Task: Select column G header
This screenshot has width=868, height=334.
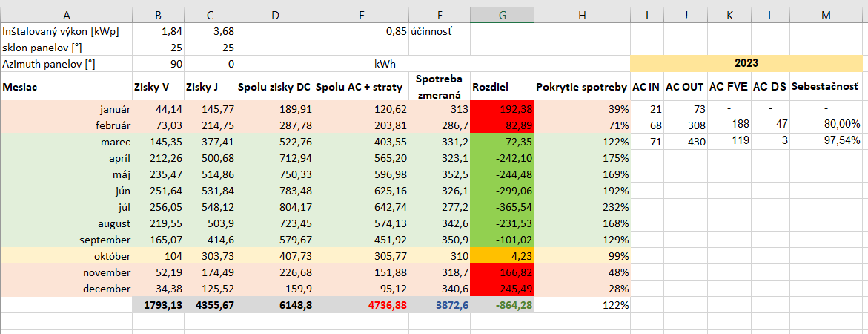Action: [502, 15]
